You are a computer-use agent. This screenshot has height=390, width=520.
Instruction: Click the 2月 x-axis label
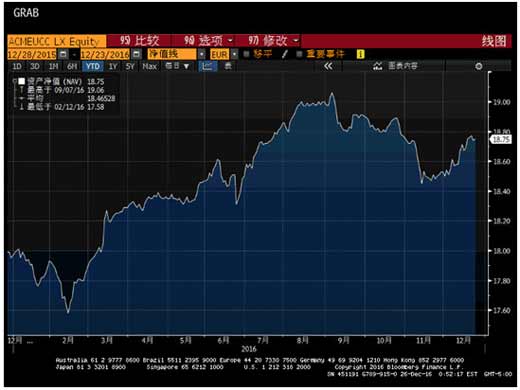(x=68, y=340)
